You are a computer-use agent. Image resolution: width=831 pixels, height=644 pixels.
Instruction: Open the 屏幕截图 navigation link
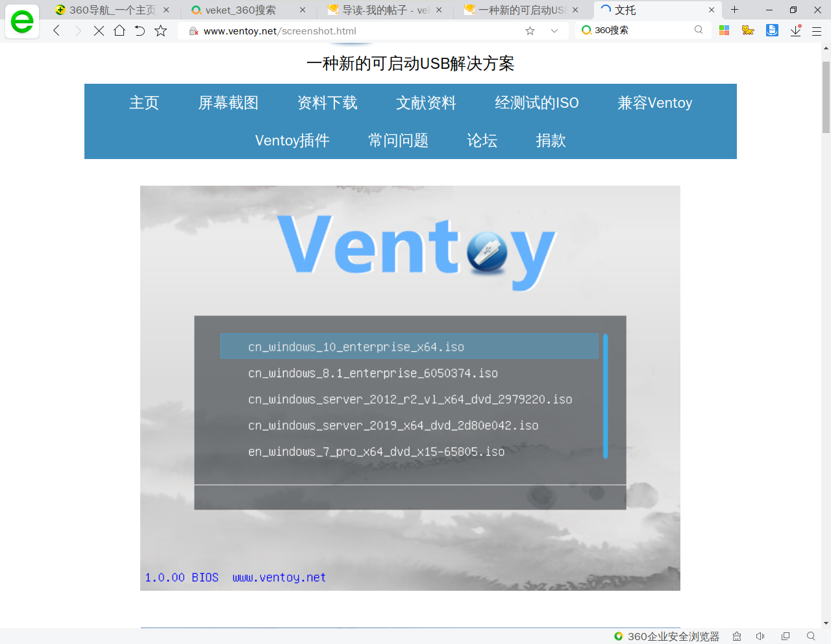229,103
